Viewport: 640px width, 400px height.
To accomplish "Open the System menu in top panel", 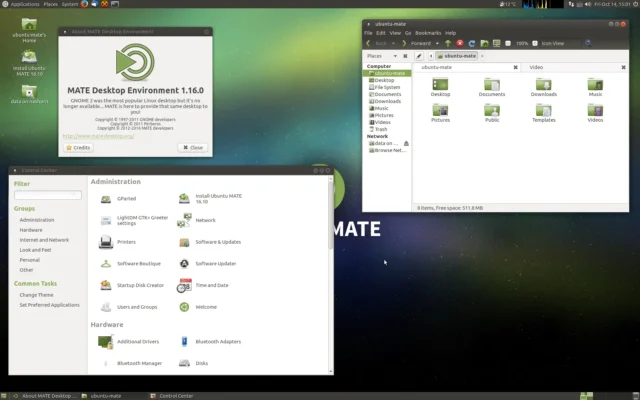I will (70, 4).
